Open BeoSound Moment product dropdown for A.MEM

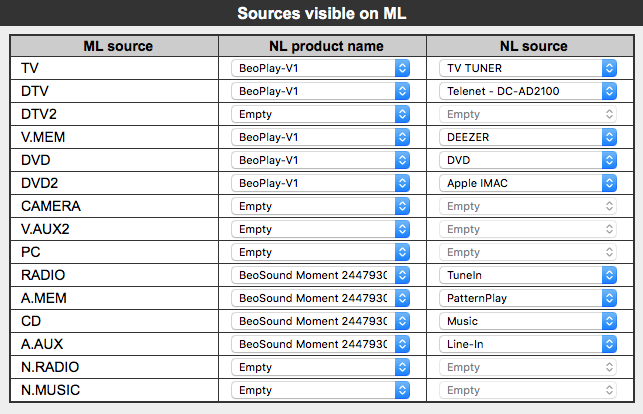tap(320, 298)
